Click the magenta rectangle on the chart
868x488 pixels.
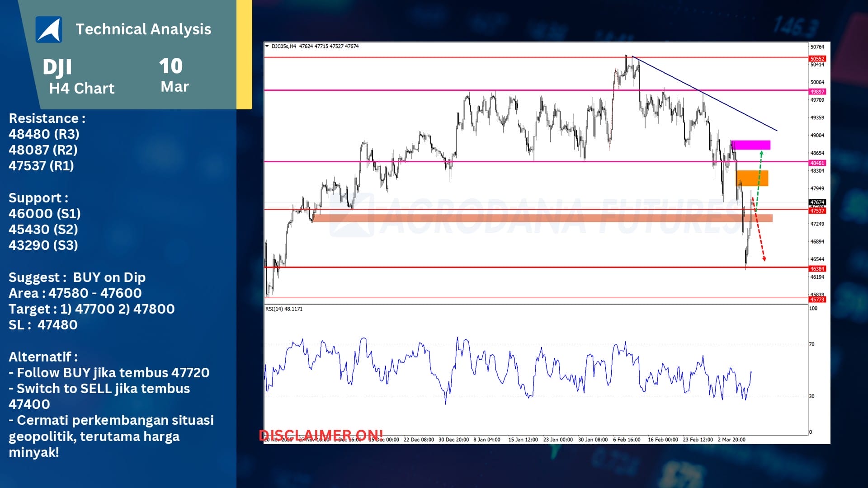pyautogui.click(x=750, y=145)
